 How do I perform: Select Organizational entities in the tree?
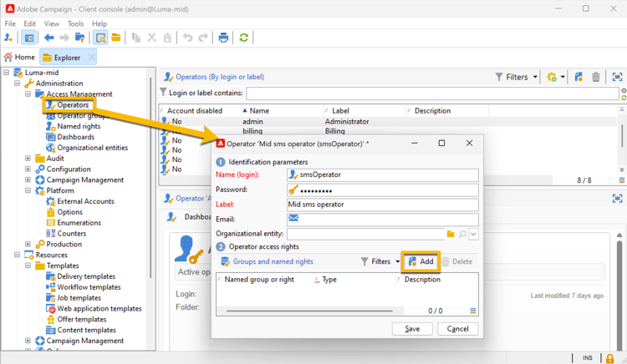point(92,148)
